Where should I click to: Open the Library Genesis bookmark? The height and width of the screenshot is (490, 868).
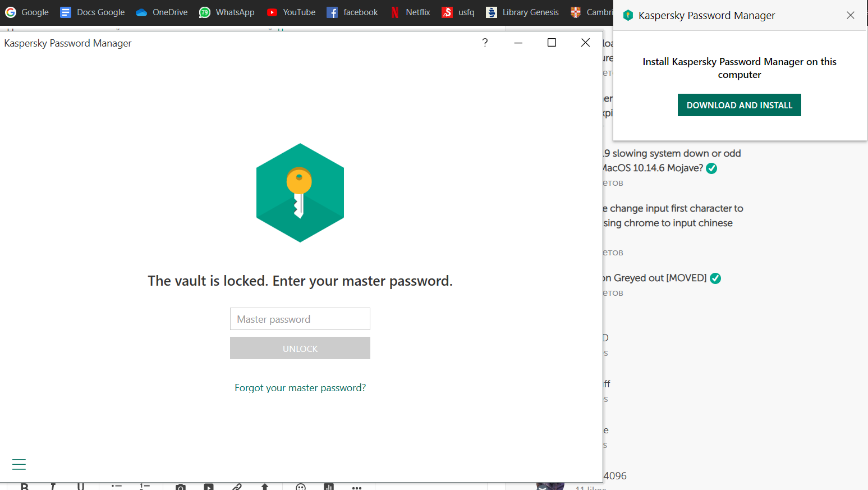[x=522, y=12]
